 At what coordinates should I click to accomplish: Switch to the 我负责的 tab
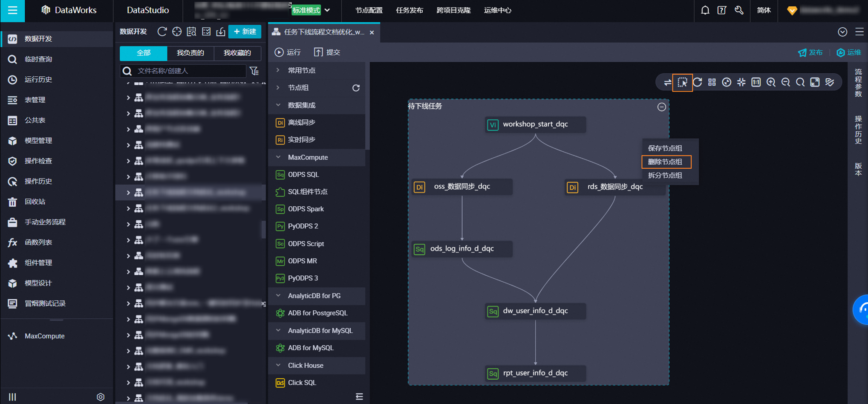190,53
